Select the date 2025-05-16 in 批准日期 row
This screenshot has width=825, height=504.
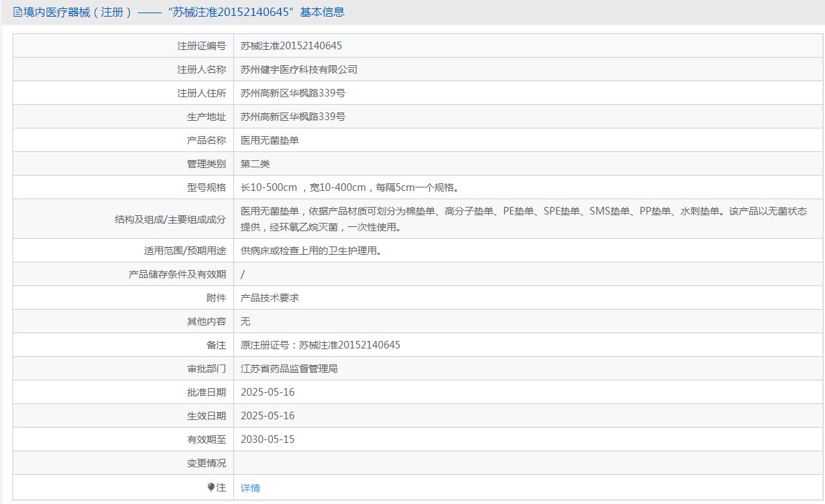(x=267, y=392)
